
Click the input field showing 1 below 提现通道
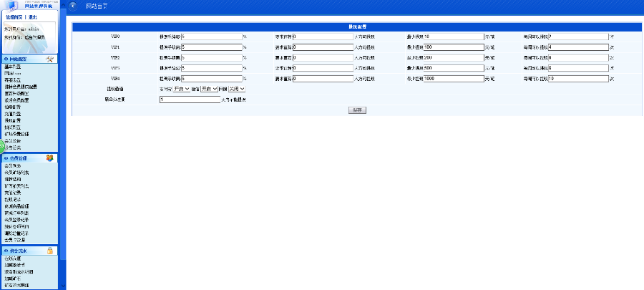190,100
